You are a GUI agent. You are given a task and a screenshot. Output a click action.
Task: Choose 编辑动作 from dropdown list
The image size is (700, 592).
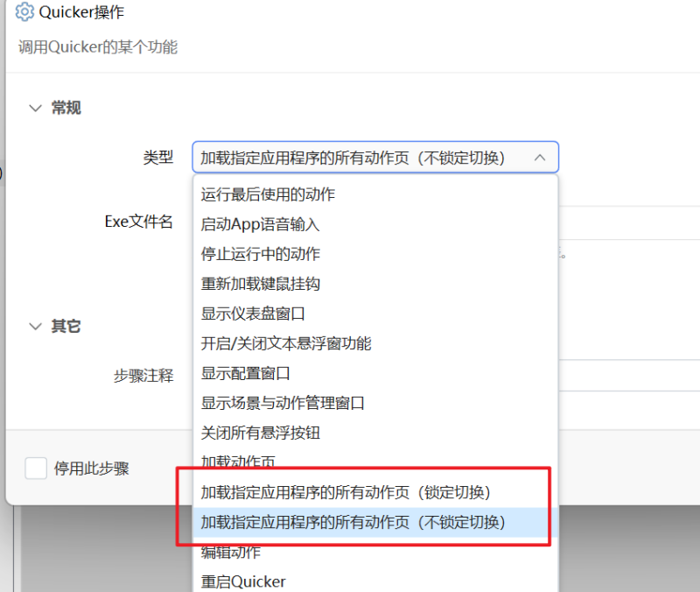click(375, 553)
